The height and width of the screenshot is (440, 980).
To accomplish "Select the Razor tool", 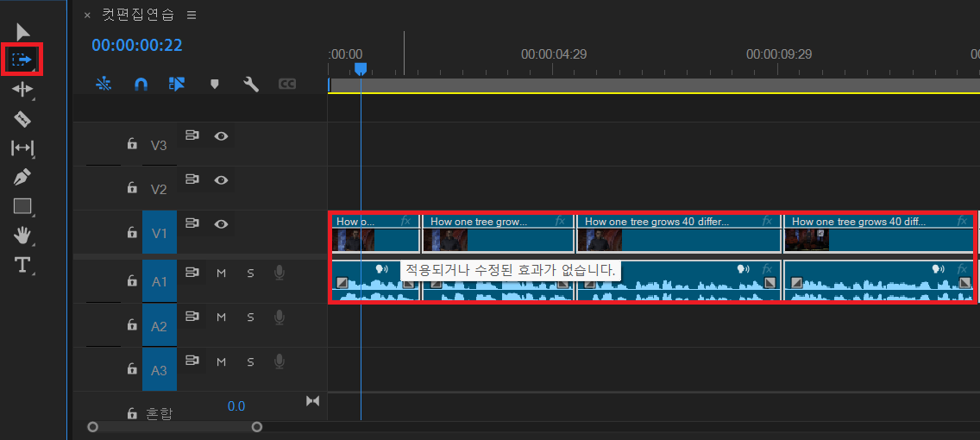I will pos(22,119).
